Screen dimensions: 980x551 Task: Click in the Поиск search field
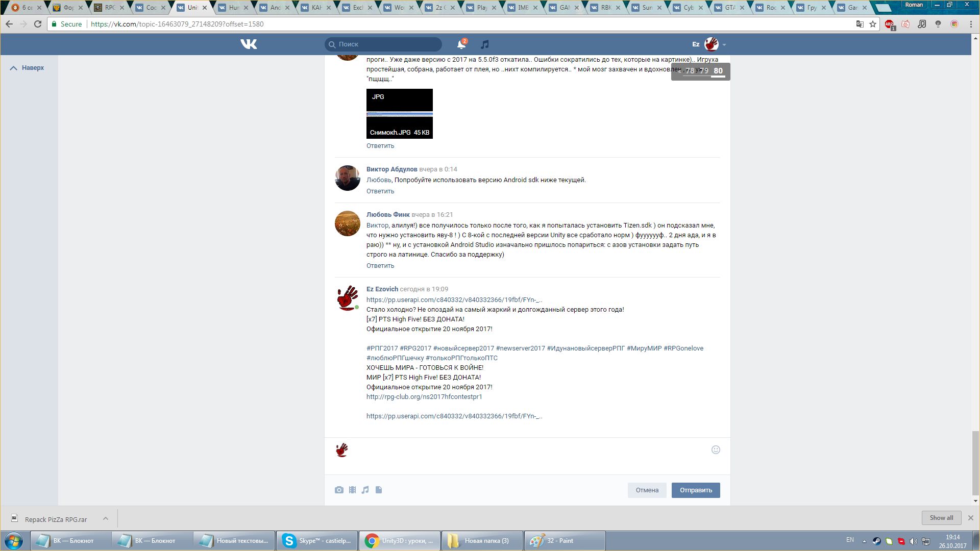(388, 44)
